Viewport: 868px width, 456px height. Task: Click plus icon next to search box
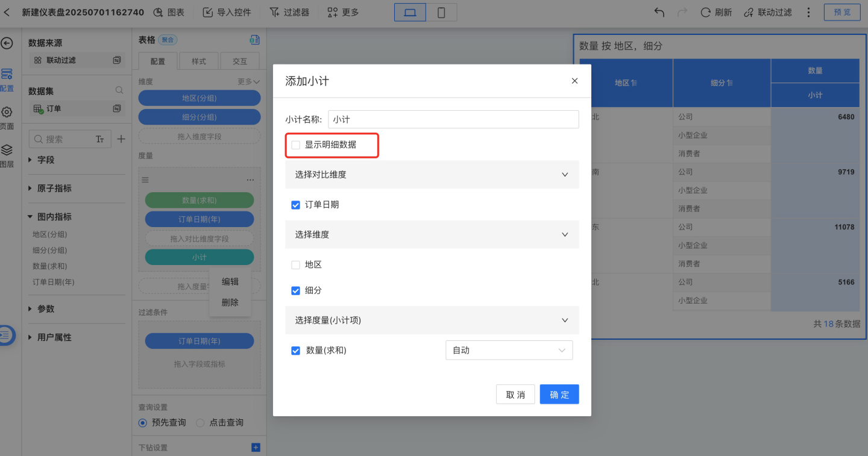point(121,139)
